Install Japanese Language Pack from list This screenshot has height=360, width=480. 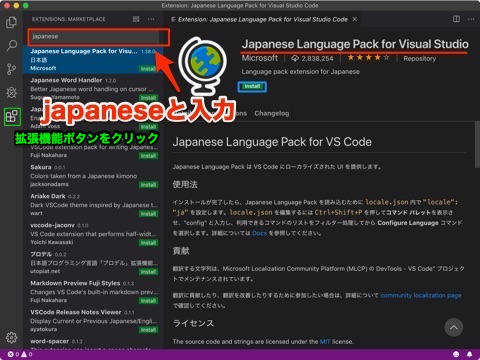[148, 69]
